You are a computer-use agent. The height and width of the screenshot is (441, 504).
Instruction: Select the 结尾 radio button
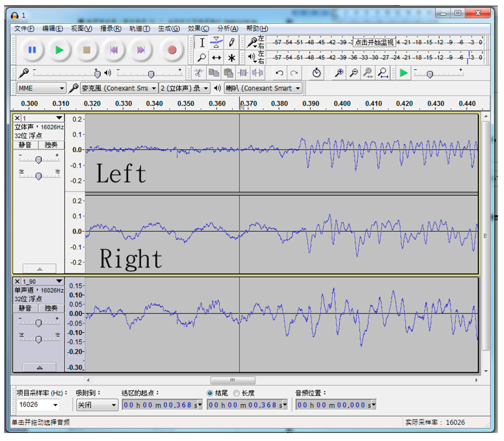coord(210,393)
